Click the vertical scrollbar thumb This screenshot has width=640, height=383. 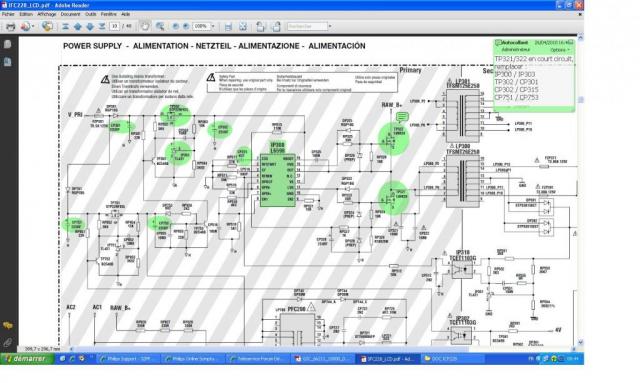click(580, 100)
